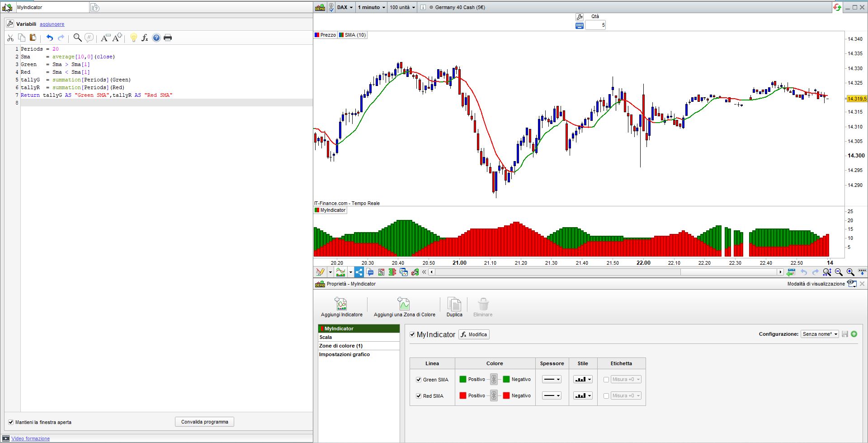Enable the Green SMA Etichetta checkbox
The image size is (868, 443).
coord(606,380)
